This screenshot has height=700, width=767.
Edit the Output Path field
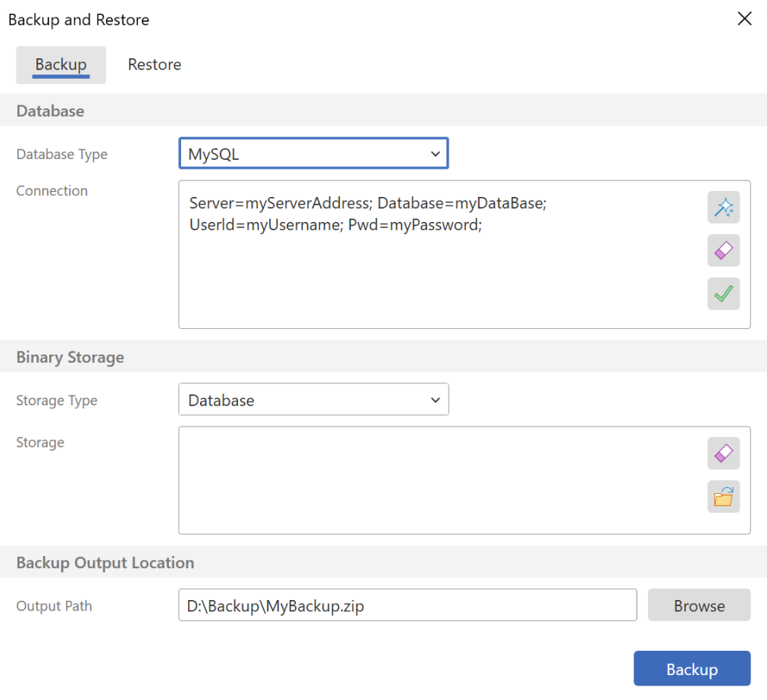pos(408,605)
